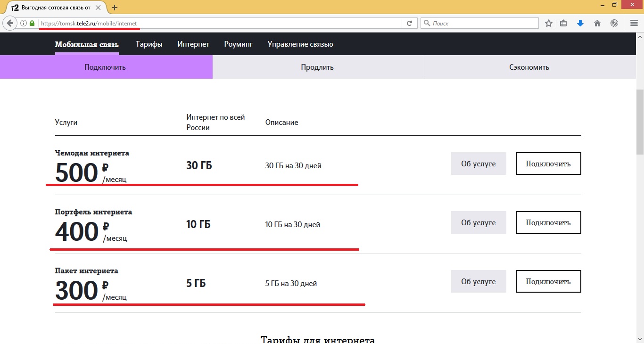
Task: Open the Роуминг menu item
Action: [x=238, y=44]
